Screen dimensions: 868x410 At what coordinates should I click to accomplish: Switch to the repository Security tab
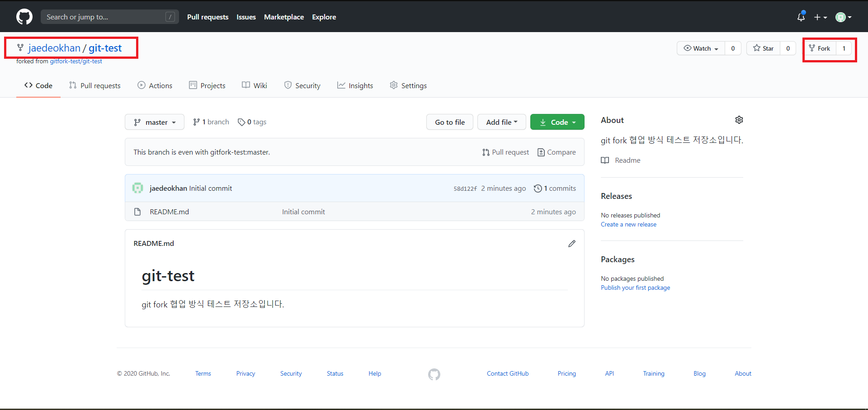tap(302, 85)
